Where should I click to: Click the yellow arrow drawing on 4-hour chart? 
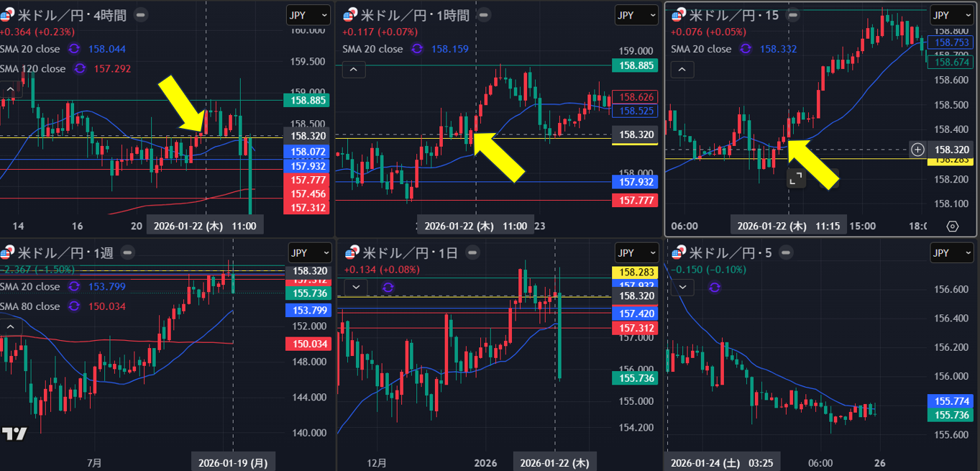pos(181,103)
